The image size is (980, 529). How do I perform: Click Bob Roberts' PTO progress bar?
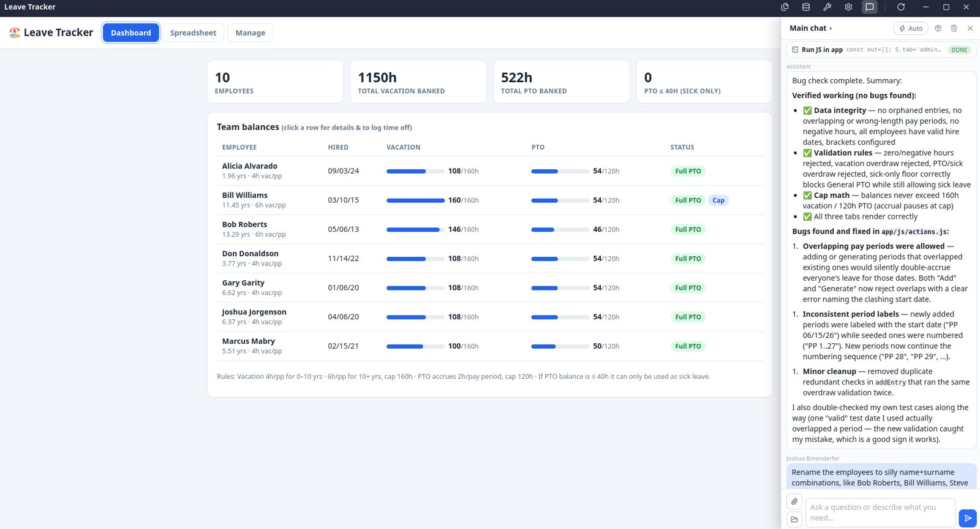click(x=560, y=230)
